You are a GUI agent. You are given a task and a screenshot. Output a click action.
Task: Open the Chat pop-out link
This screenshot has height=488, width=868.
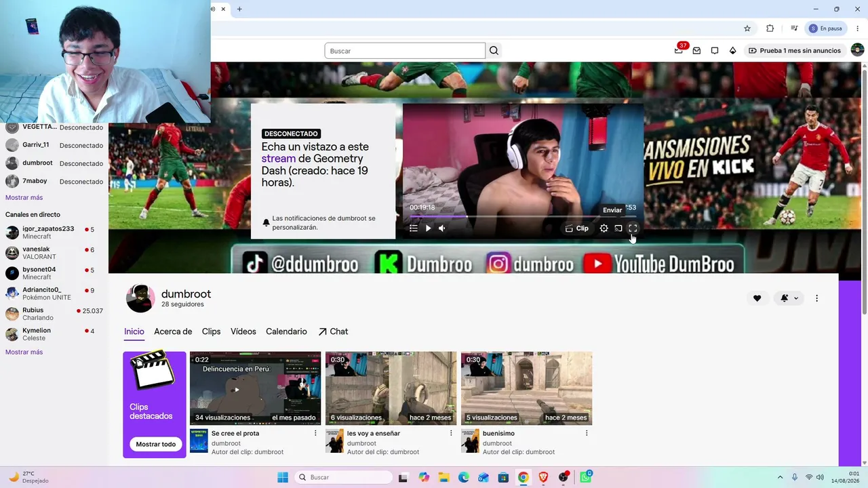pyautogui.click(x=333, y=331)
